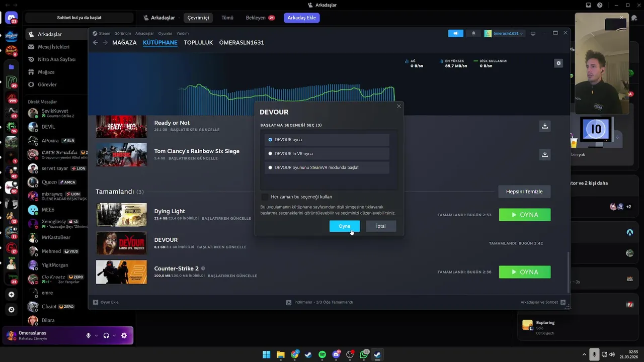644x362 pixels.
Task: Open the İndirmeler status in Steam footer
Action: [319, 302]
